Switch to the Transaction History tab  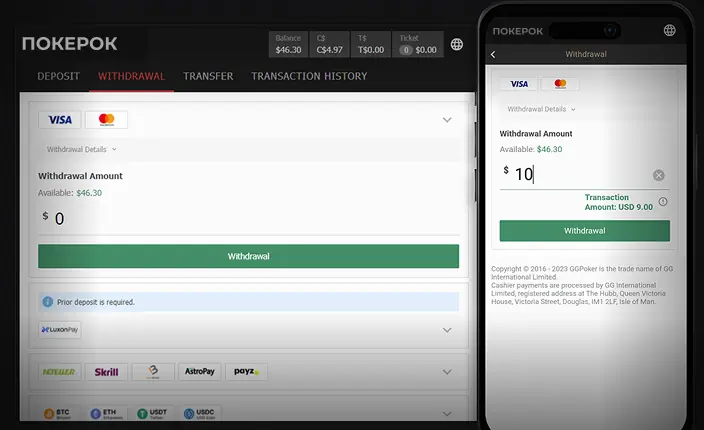pyautogui.click(x=309, y=76)
